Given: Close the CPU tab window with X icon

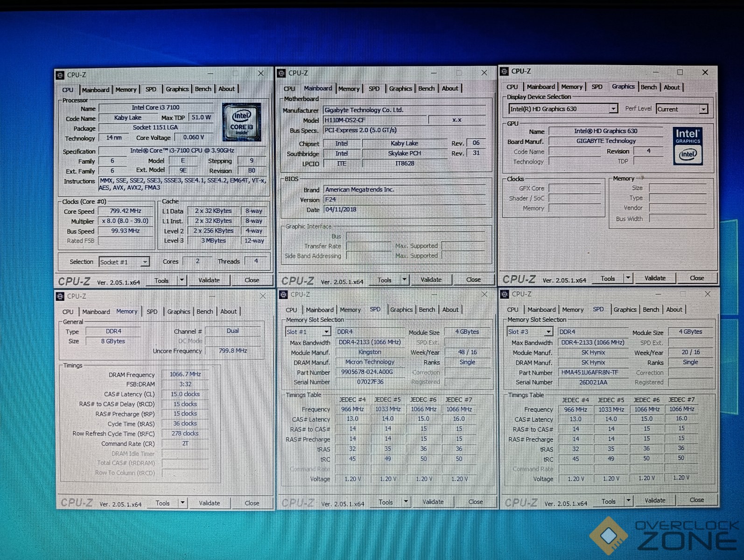Looking at the screenshot, I should pos(261,74).
